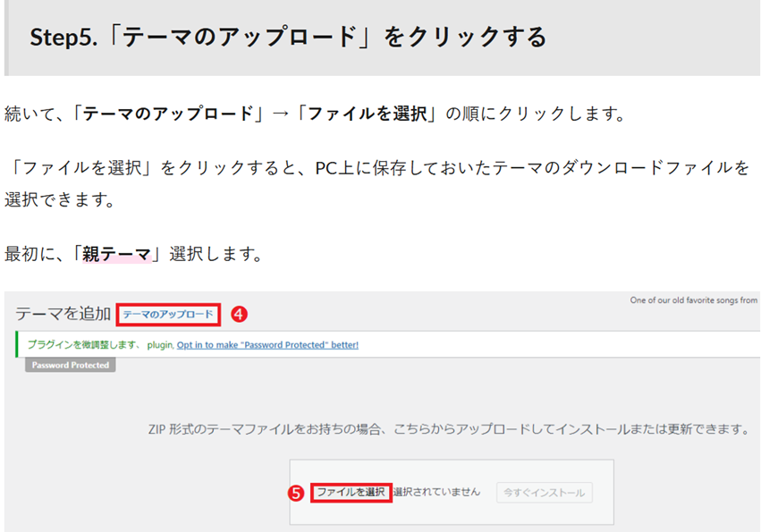Click the テーマのアップロード button in the screenshot
761x532 pixels.
tap(168, 314)
